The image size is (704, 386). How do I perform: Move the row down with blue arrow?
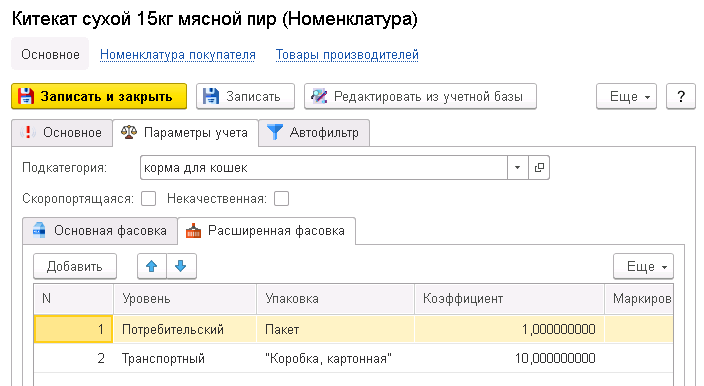181,266
